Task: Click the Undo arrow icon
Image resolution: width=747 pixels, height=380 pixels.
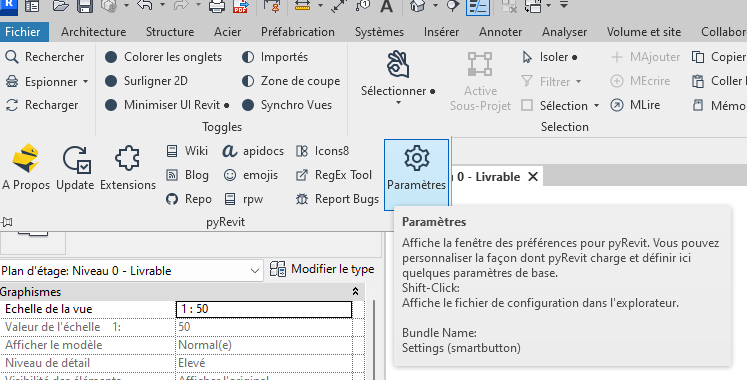Action: [x=145, y=5]
